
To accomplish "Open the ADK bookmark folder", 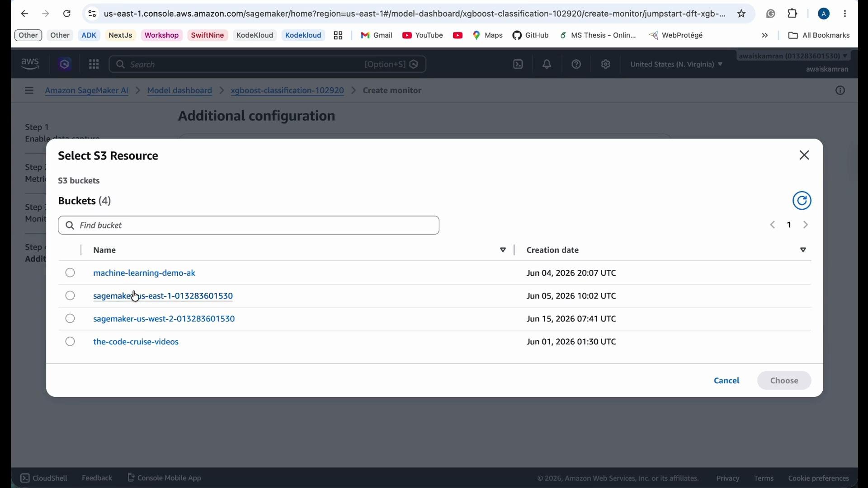I will (x=89, y=36).
